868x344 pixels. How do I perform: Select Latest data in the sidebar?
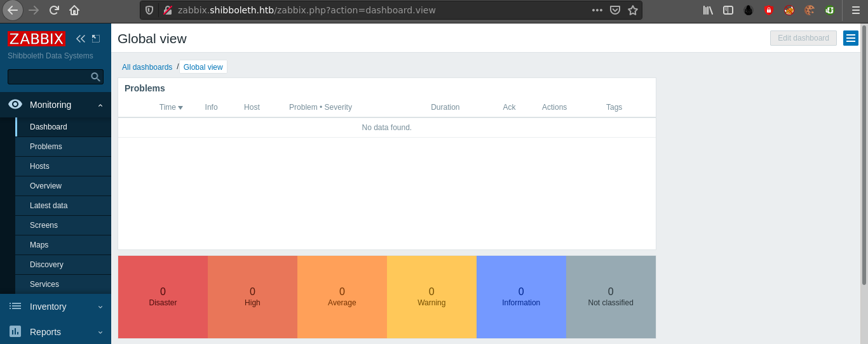click(48, 206)
